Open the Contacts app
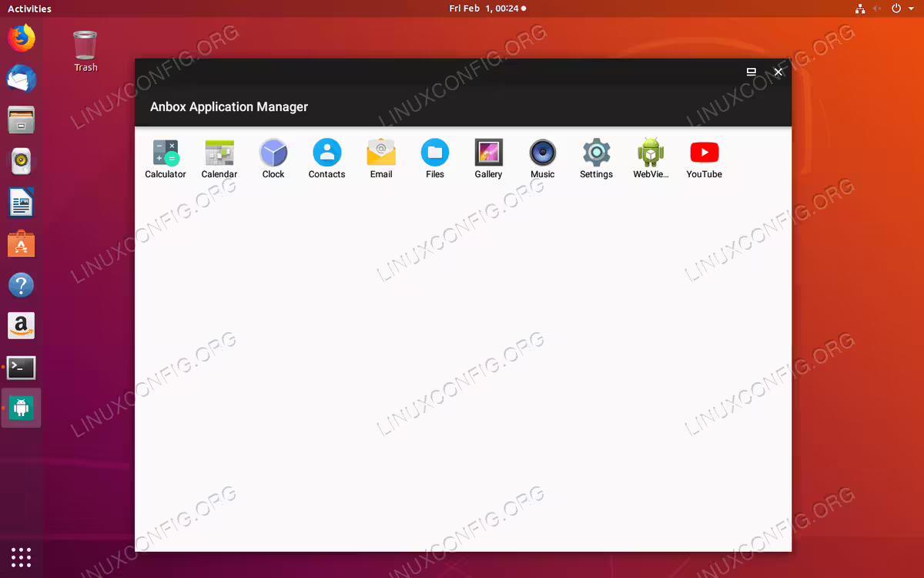This screenshot has width=924, height=578. point(327,159)
